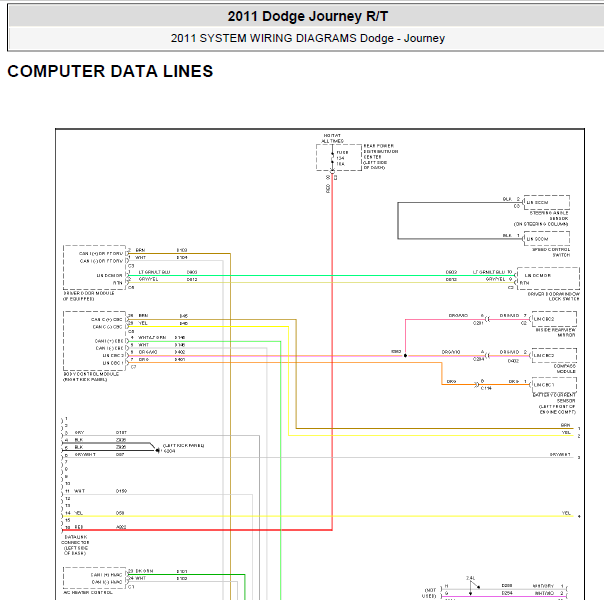604x600 pixels.
Task: Click 'BRN' label at right-edge reference 1
Action: pyautogui.click(x=565, y=425)
